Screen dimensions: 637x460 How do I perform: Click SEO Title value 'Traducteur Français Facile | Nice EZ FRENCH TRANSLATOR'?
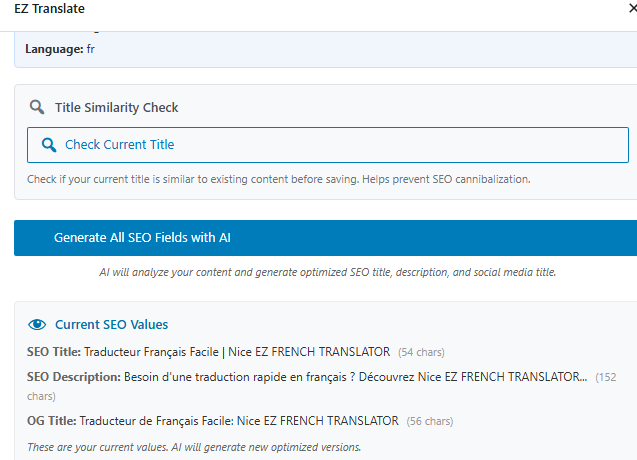pyautogui.click(x=237, y=352)
